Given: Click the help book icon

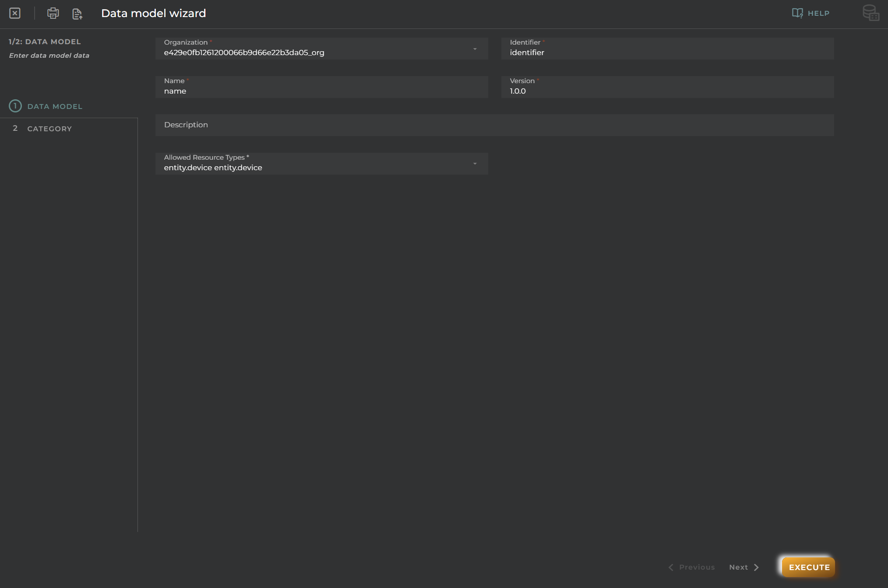Looking at the screenshot, I should pos(797,13).
